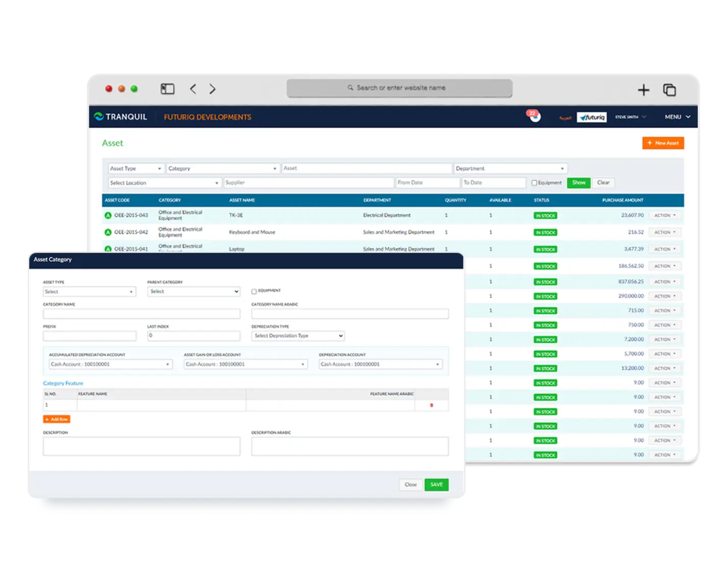The width and height of the screenshot is (728, 581).
Task: Focus the Last Index input
Action: tap(193, 336)
